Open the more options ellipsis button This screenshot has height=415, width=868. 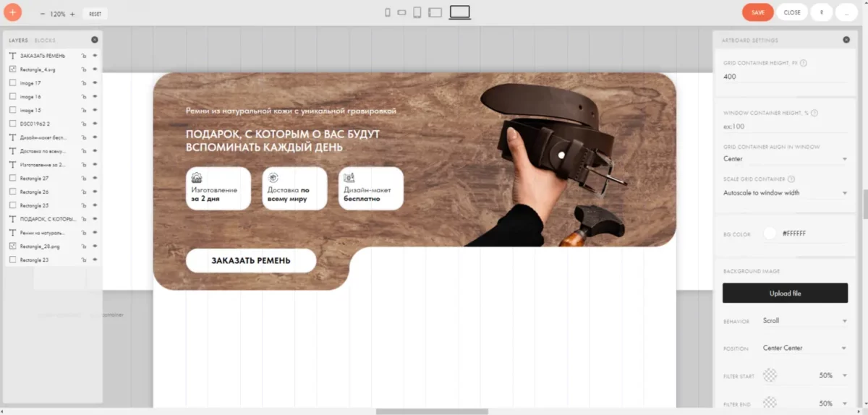coord(846,12)
